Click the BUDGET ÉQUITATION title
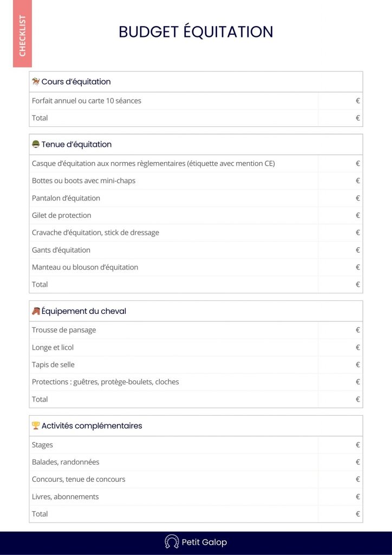Screen dimensions: 392x555 pyautogui.click(x=196, y=32)
